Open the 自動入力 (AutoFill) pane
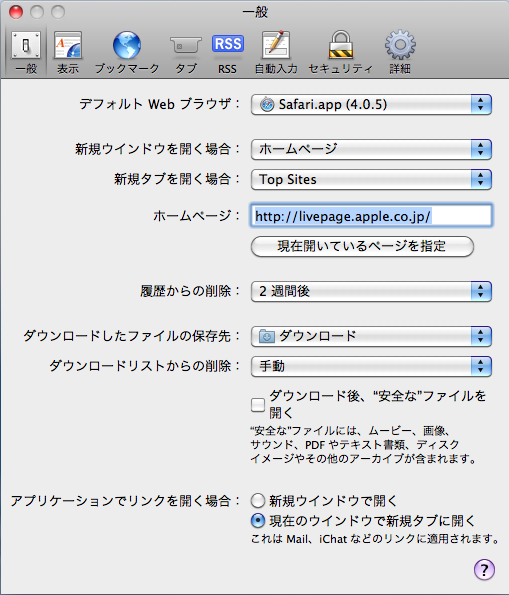The width and height of the screenshot is (509, 595). click(x=276, y=52)
